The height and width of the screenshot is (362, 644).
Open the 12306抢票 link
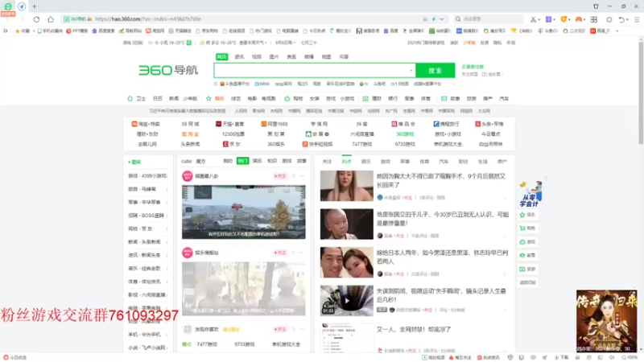point(233,134)
